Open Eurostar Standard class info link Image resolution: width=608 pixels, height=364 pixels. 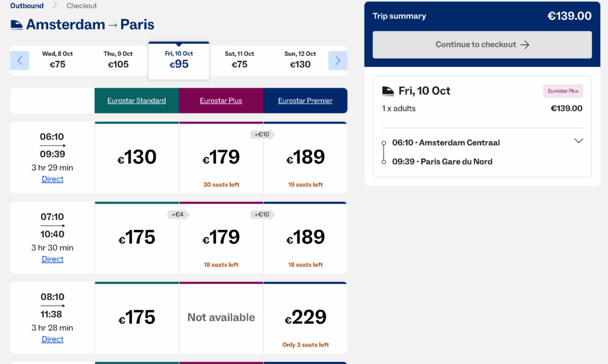pyautogui.click(x=137, y=100)
